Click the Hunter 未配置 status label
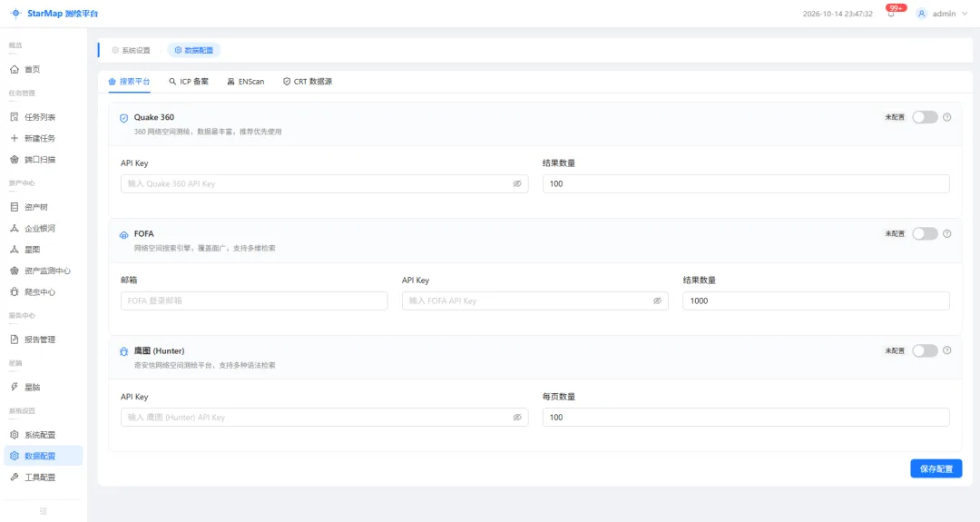 895,350
